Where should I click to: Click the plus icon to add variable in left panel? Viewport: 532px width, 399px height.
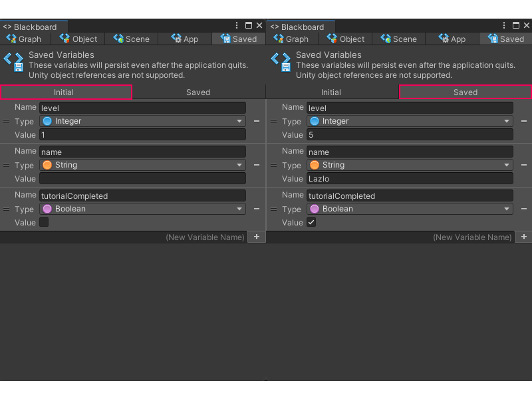[x=257, y=237]
